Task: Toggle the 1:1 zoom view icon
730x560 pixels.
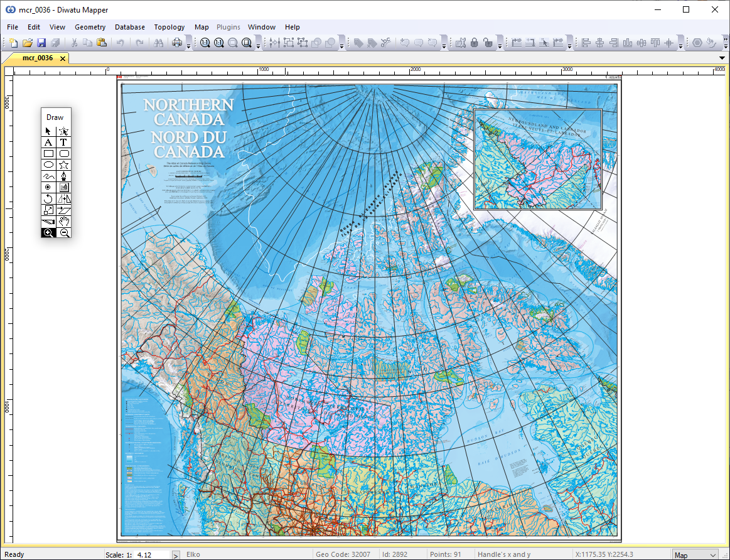Action: click(205, 42)
